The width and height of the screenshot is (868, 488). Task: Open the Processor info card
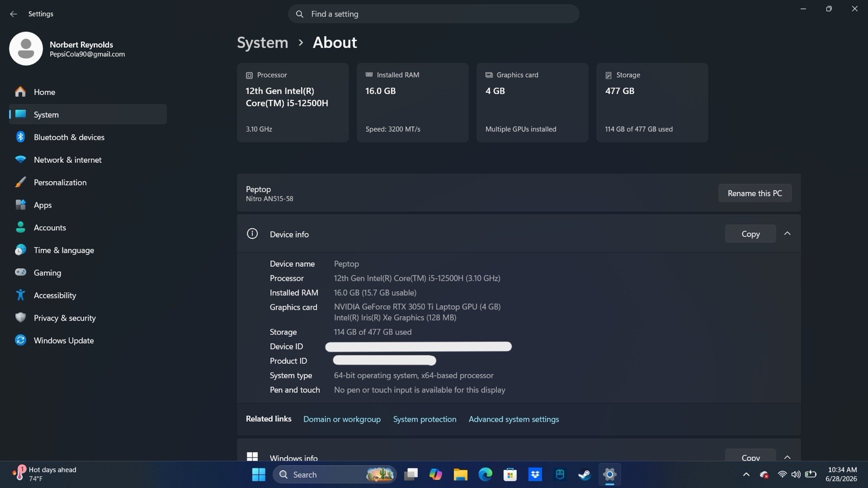(x=293, y=102)
